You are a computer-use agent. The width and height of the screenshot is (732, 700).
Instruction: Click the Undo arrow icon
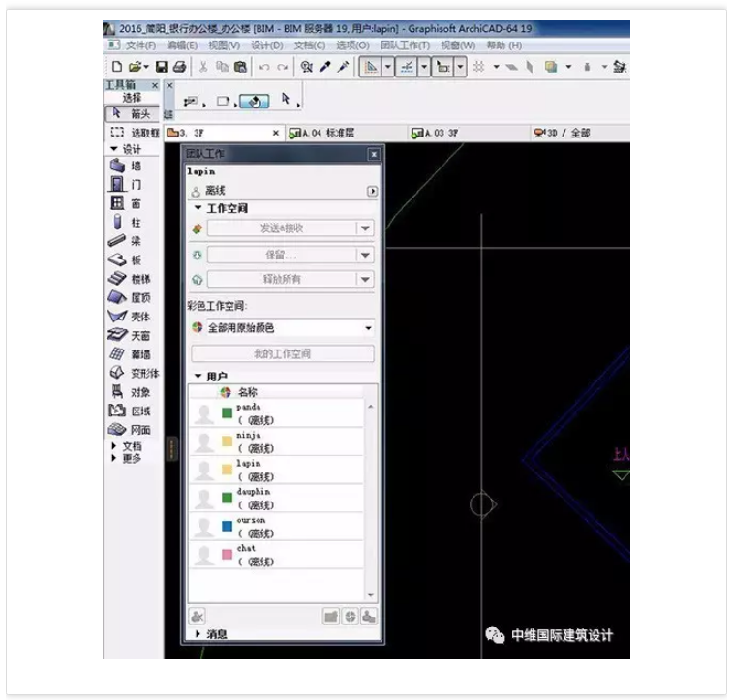[264, 67]
